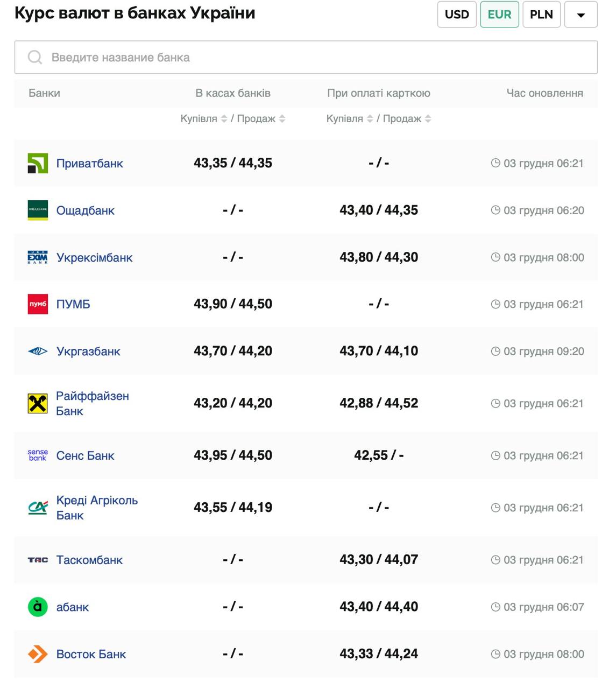The height and width of the screenshot is (689, 616).
Task: Switch to the USD currency tab
Action: 457,15
